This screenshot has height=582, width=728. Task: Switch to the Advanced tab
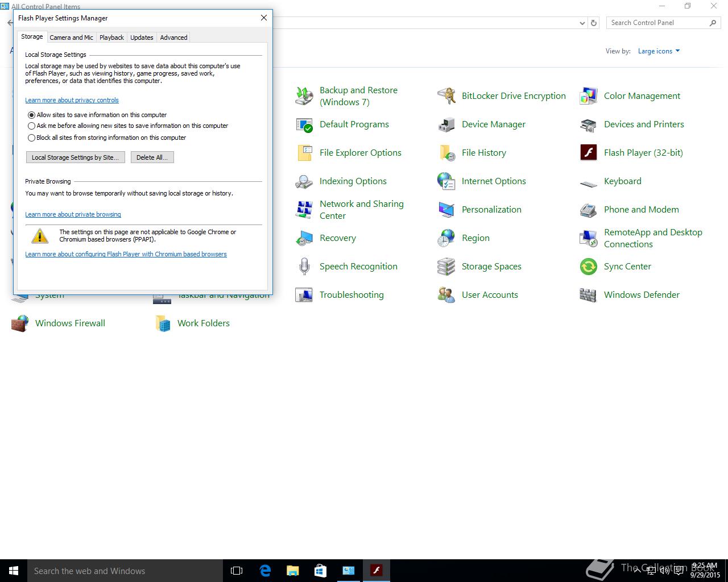(x=173, y=38)
